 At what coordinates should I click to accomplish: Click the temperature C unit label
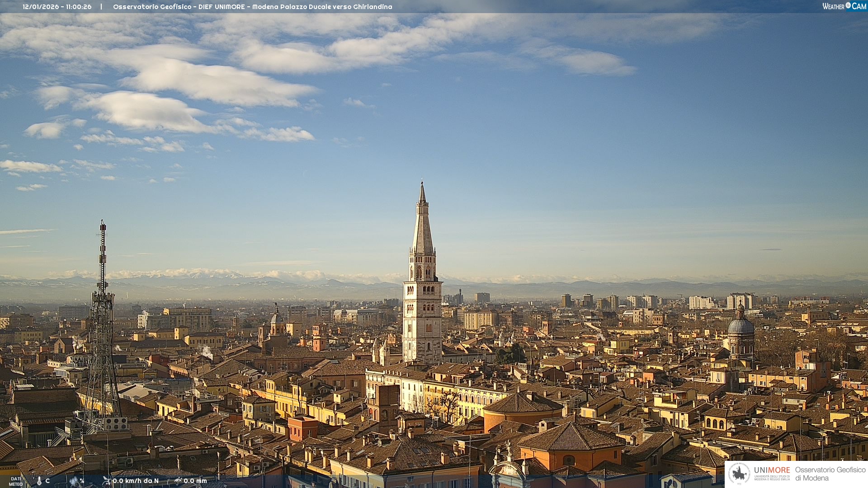pos(47,481)
